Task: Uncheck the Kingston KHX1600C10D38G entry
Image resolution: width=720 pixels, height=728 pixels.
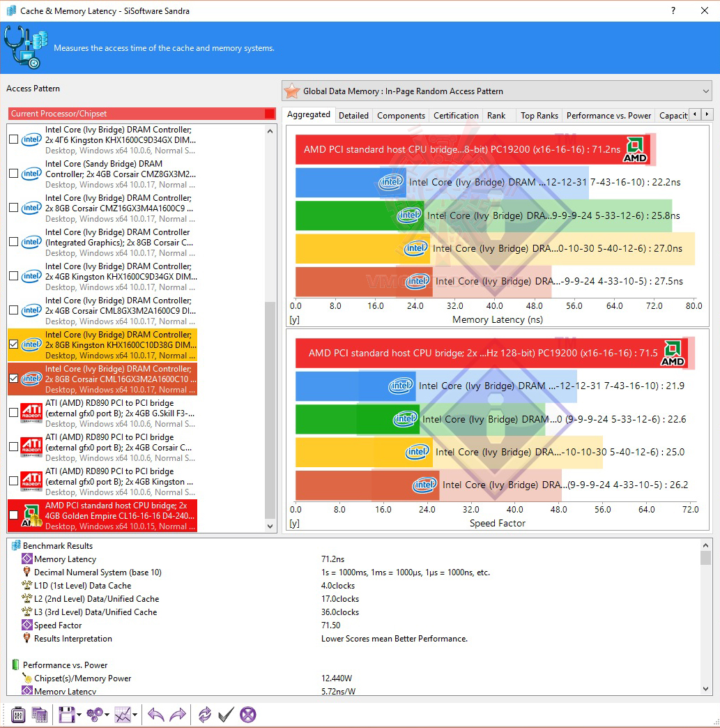Action: (x=14, y=344)
